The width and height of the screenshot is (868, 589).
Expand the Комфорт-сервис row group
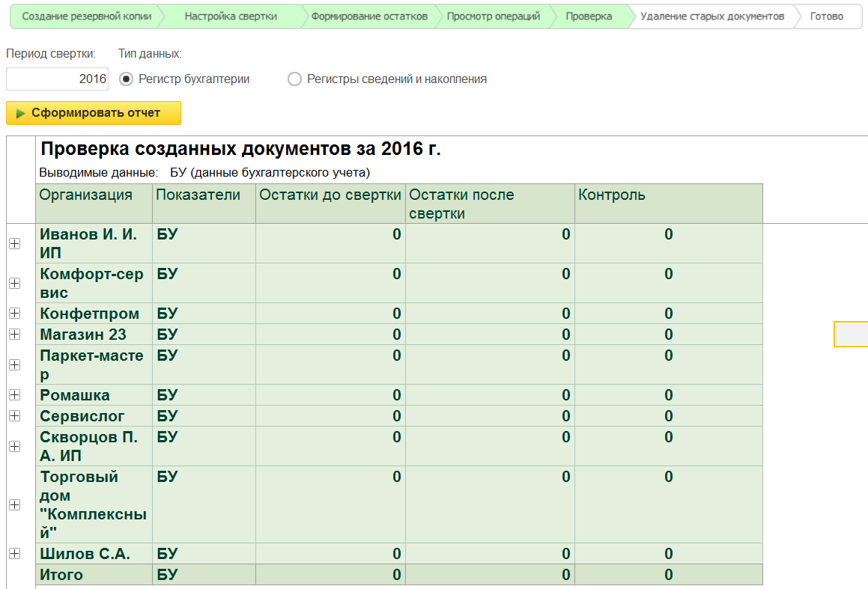pyautogui.click(x=14, y=283)
